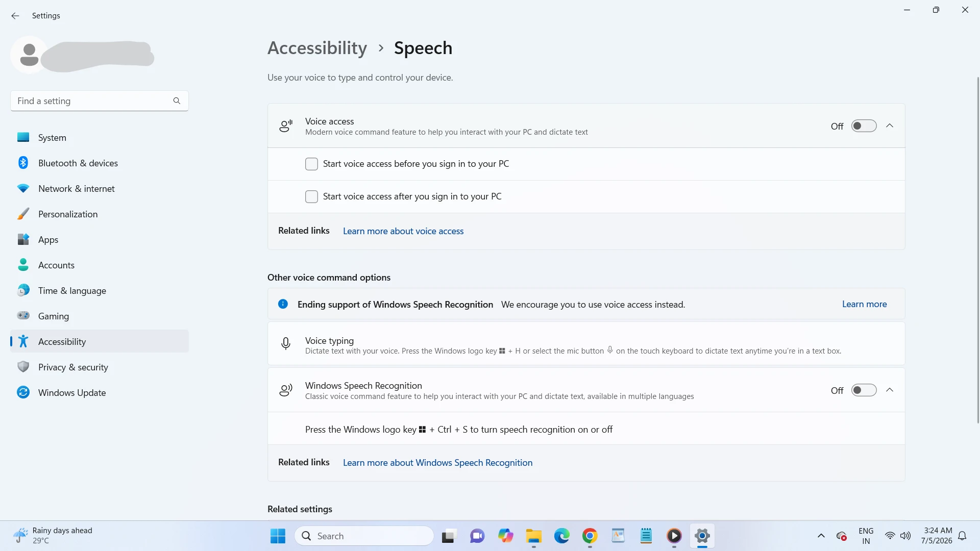Image resolution: width=980 pixels, height=551 pixels.
Task: Launch Copilot from the taskbar
Action: pyautogui.click(x=505, y=536)
